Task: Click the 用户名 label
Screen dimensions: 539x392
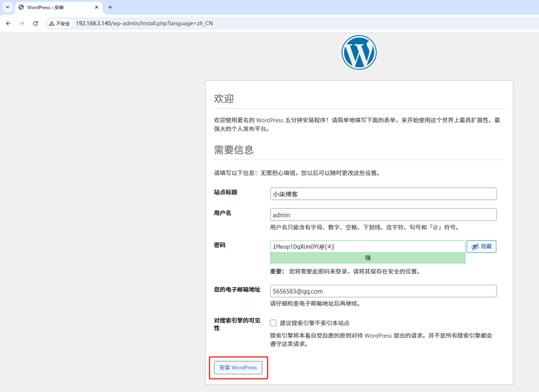Action: (x=222, y=213)
